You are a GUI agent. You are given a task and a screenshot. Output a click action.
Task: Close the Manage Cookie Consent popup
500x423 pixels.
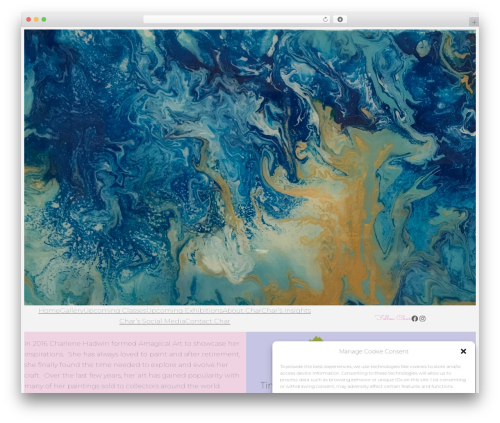pos(463,351)
